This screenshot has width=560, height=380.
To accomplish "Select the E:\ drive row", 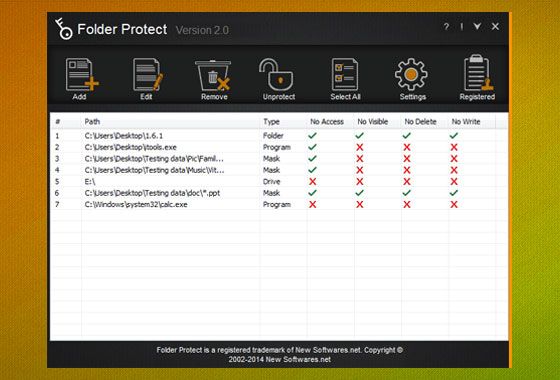I will [x=279, y=181].
